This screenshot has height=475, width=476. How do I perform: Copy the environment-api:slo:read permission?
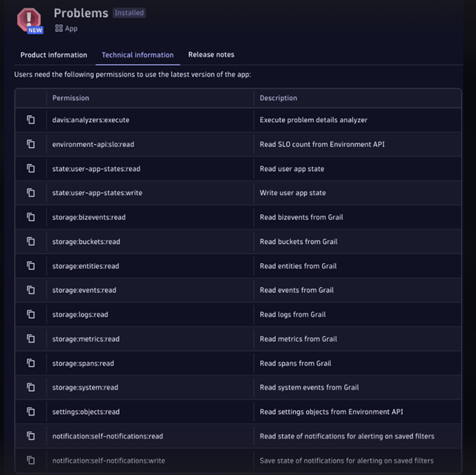(31, 144)
